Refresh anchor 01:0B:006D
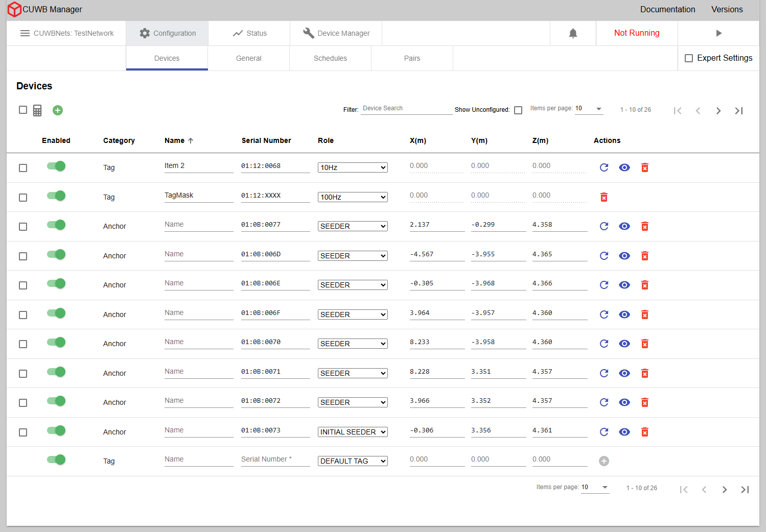 604,256
